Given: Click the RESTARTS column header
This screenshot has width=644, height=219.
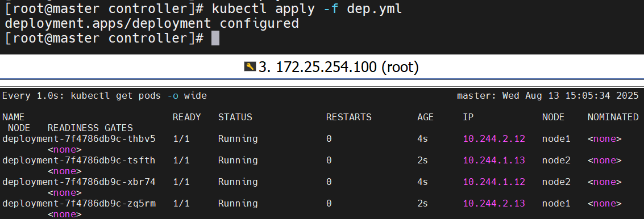Looking at the screenshot, I should 348,117.
